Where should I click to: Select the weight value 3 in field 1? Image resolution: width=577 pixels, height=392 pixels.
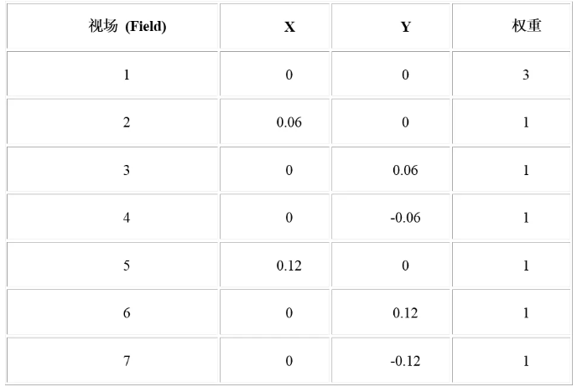526,75
